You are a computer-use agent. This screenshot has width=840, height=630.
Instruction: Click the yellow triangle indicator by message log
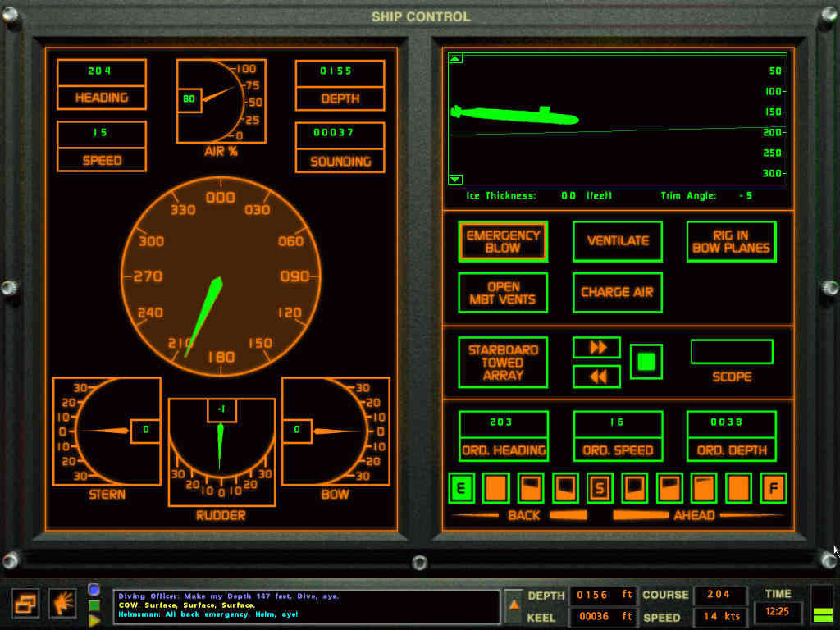click(94, 621)
